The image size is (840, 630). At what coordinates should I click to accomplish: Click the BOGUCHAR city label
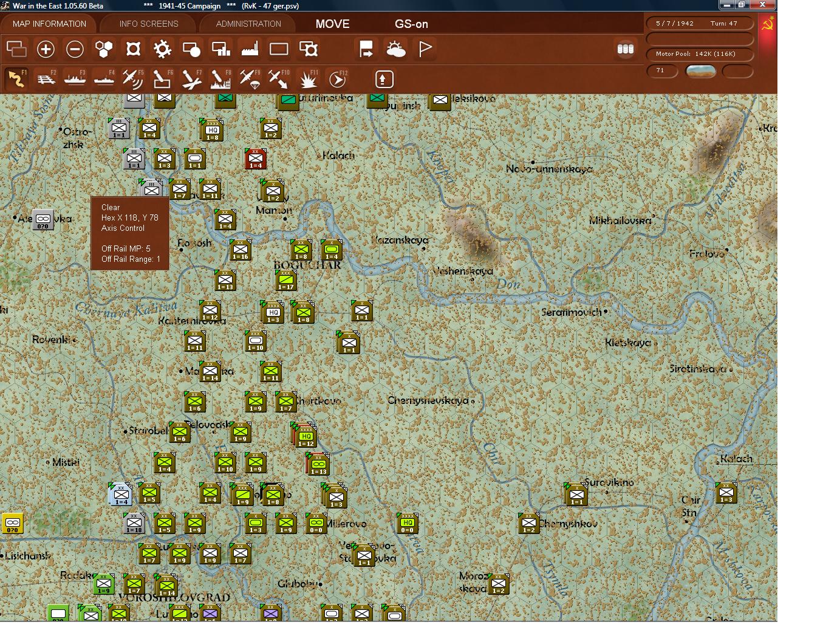307,265
